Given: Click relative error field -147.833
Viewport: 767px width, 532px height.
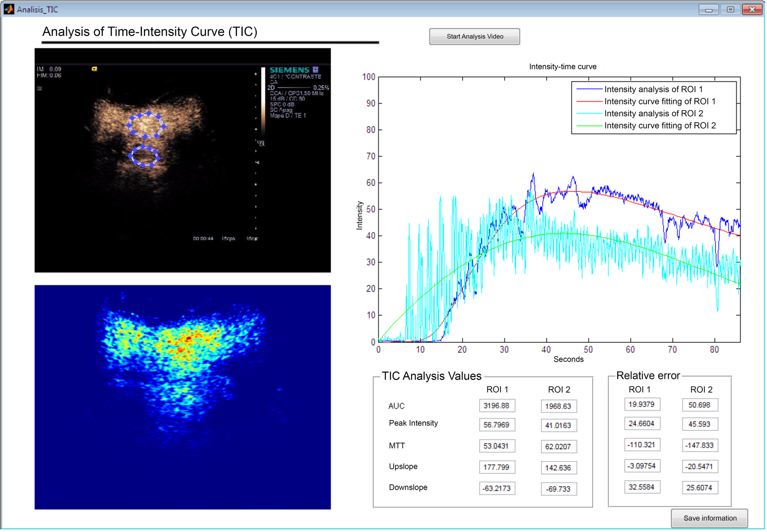Looking at the screenshot, I should tap(700, 445).
